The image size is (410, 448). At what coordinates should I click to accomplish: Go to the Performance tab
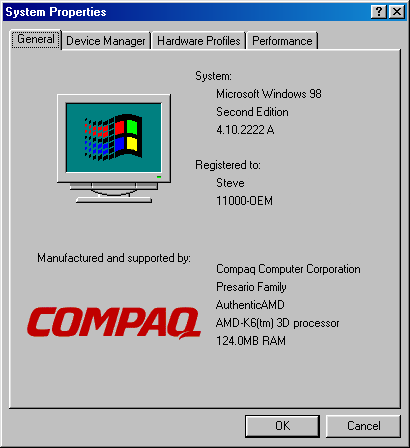tap(282, 41)
